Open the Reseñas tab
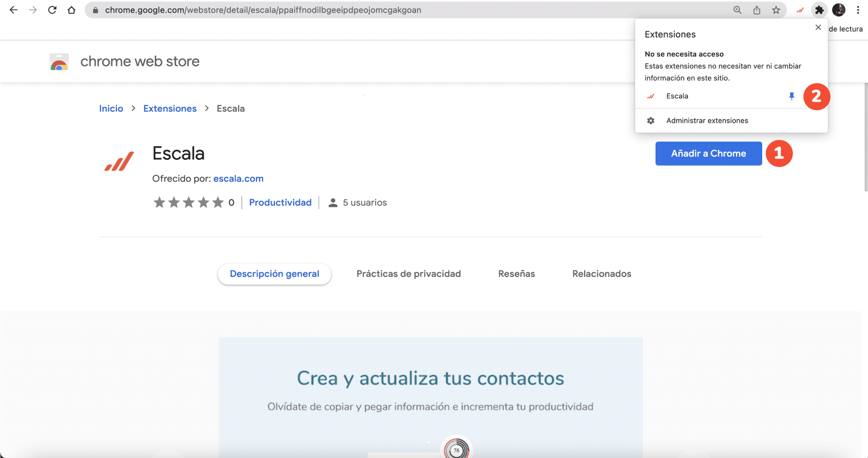868x458 pixels. tap(517, 274)
